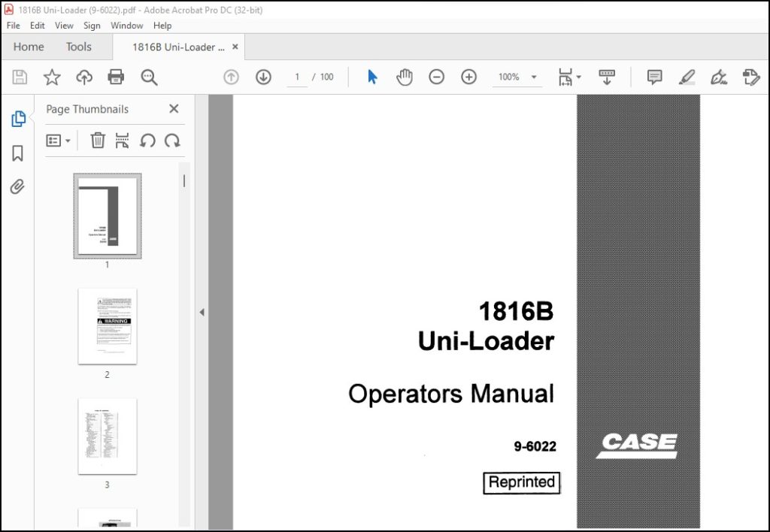Rotate page clockwise
The height and width of the screenshot is (532, 770).
point(172,141)
